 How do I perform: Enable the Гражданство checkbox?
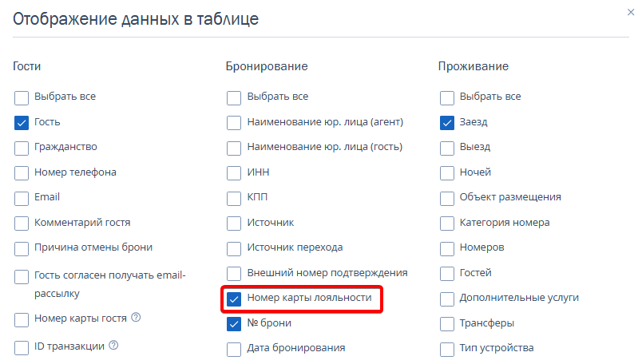pyautogui.click(x=22, y=148)
